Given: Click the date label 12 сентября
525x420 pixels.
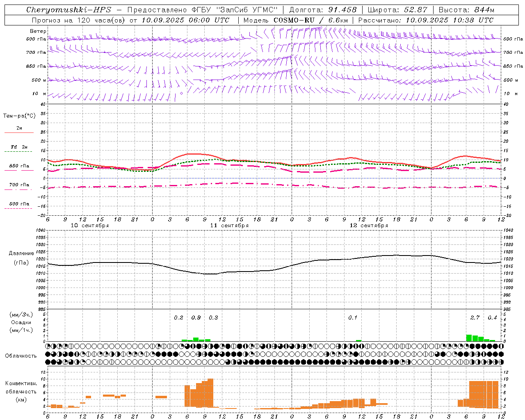Looking at the screenshot, I should click(369, 226).
